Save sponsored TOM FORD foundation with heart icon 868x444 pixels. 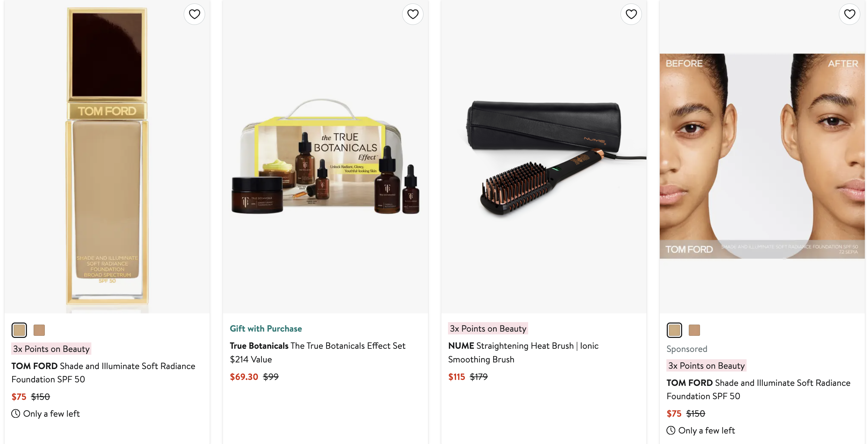click(849, 14)
